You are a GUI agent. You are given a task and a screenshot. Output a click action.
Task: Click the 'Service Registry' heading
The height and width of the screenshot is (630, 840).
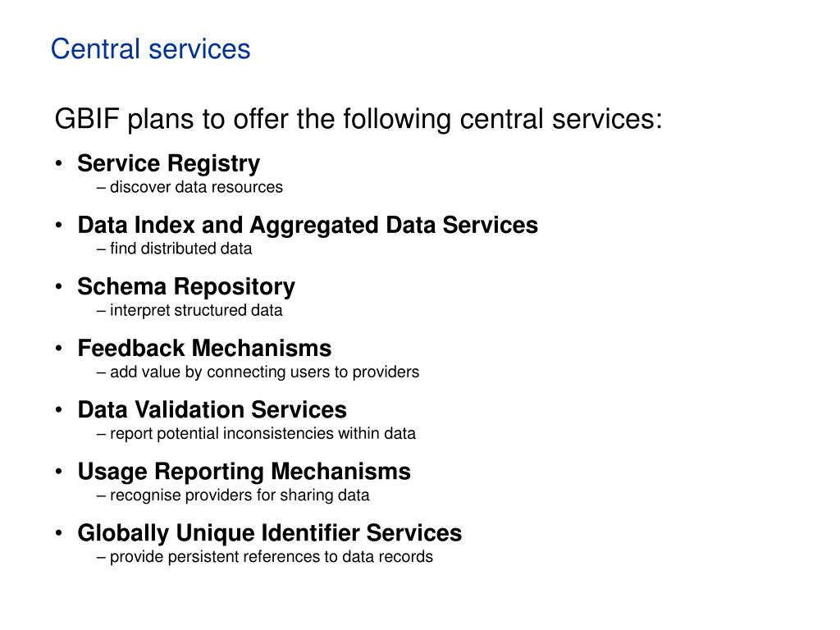point(169,163)
